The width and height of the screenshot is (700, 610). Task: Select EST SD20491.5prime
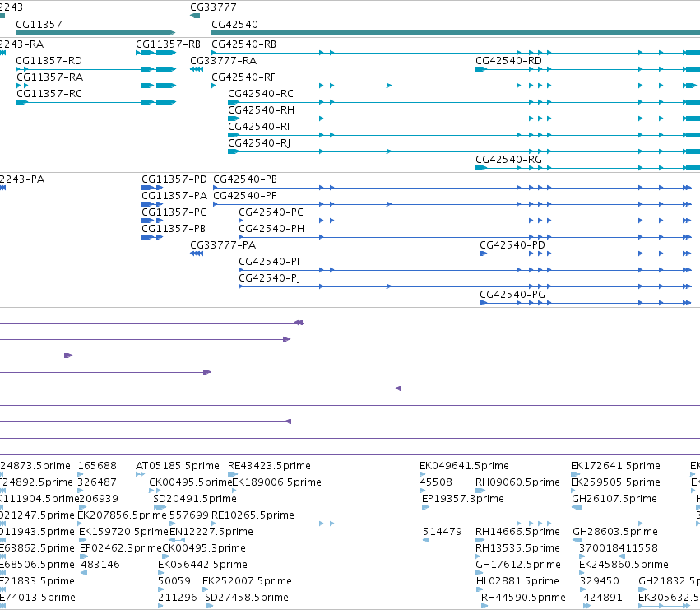click(195, 499)
